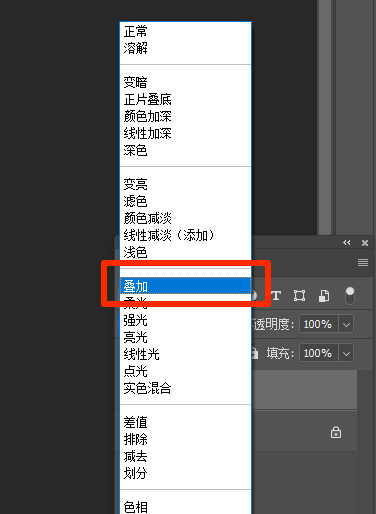
Task: Filter layers by type (T icon)
Action: tap(276, 296)
